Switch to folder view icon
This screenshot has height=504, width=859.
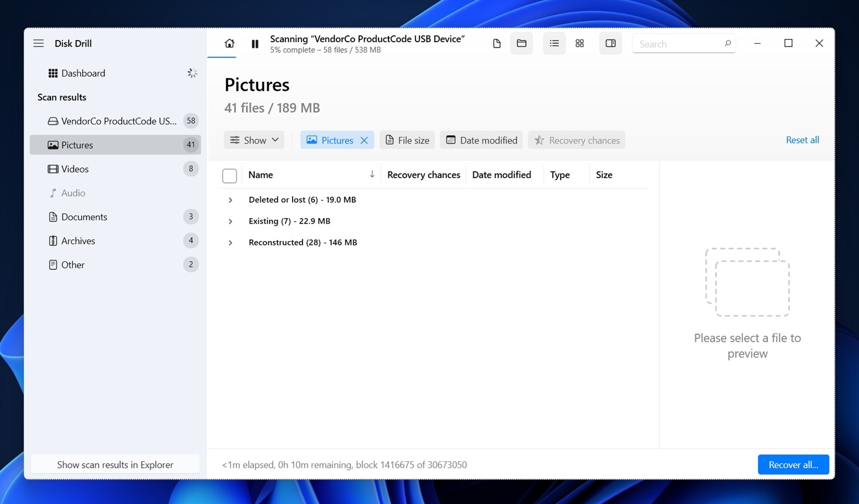coord(522,43)
